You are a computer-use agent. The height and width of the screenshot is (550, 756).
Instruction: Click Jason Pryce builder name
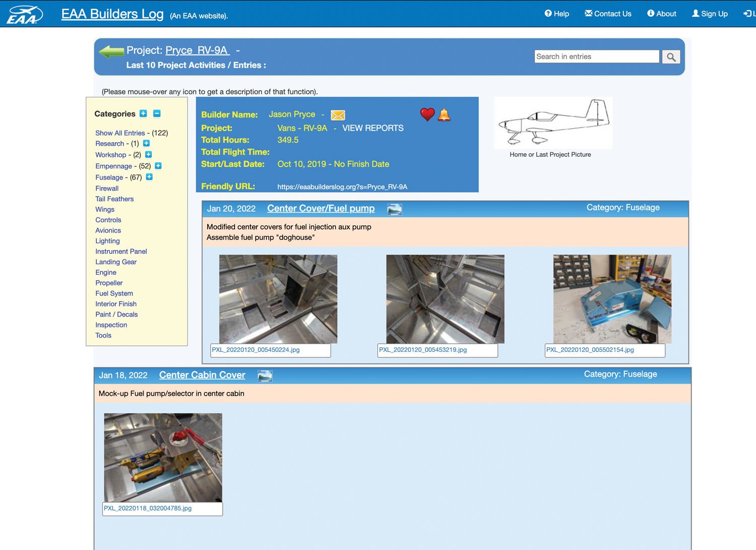(x=292, y=114)
